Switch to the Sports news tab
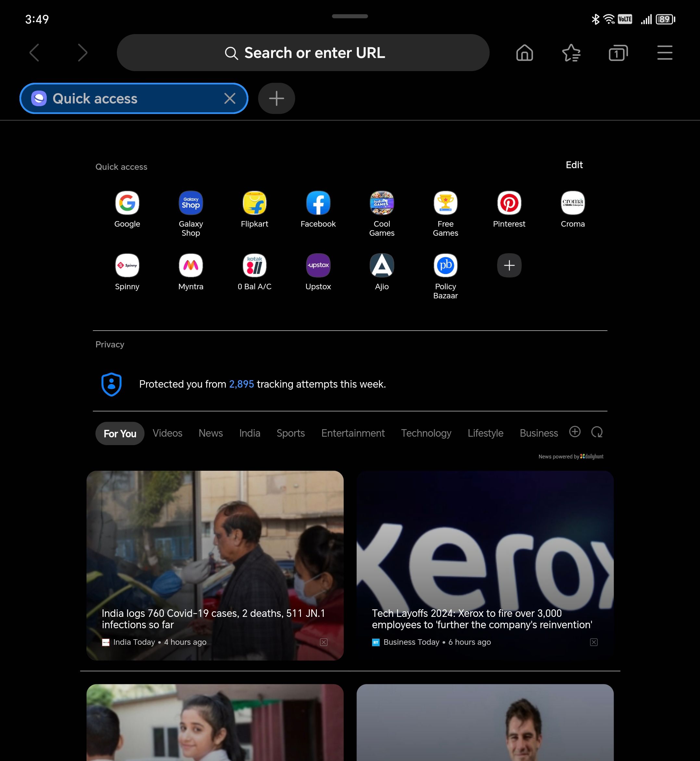 point(291,433)
